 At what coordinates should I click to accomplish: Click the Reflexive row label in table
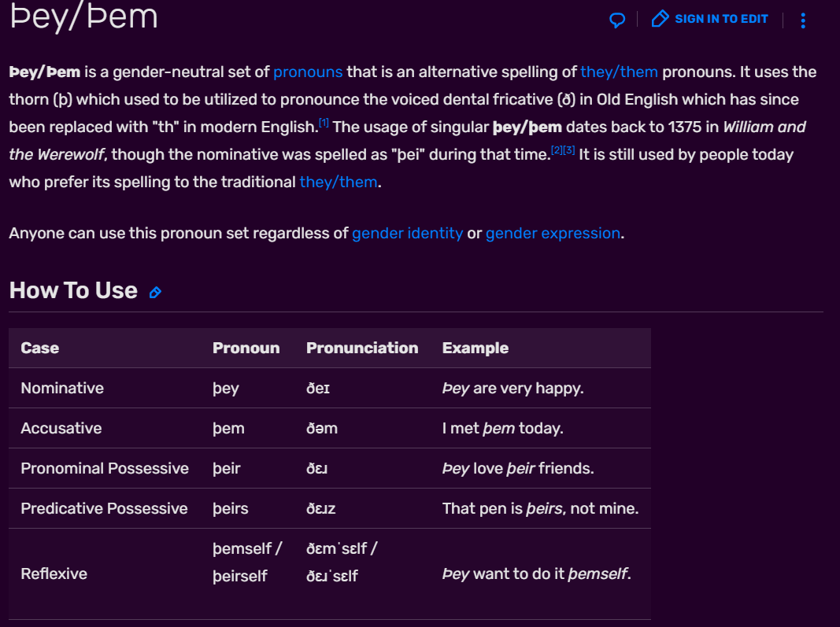54,574
